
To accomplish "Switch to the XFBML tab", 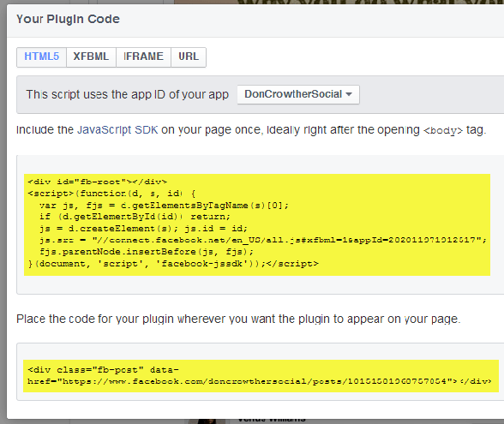I will tap(91, 57).
